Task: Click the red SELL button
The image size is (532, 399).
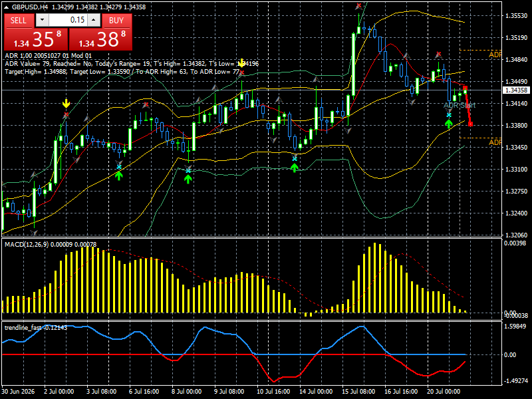Action: 19,21
